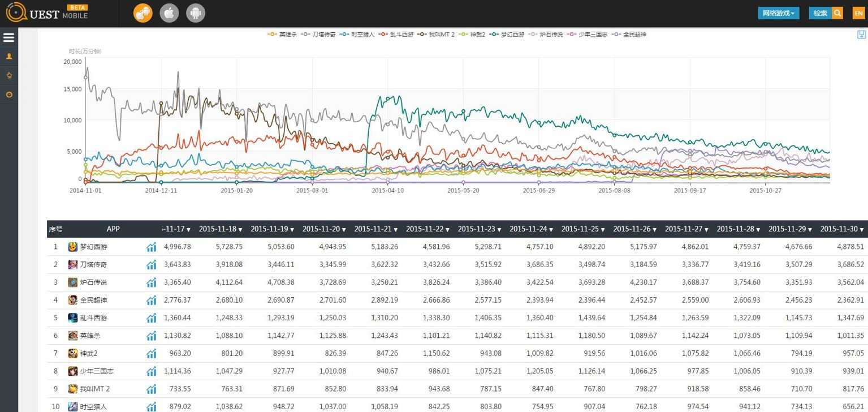Click the 序号 column header
Viewport: 868px width, 412px height.
click(55, 229)
